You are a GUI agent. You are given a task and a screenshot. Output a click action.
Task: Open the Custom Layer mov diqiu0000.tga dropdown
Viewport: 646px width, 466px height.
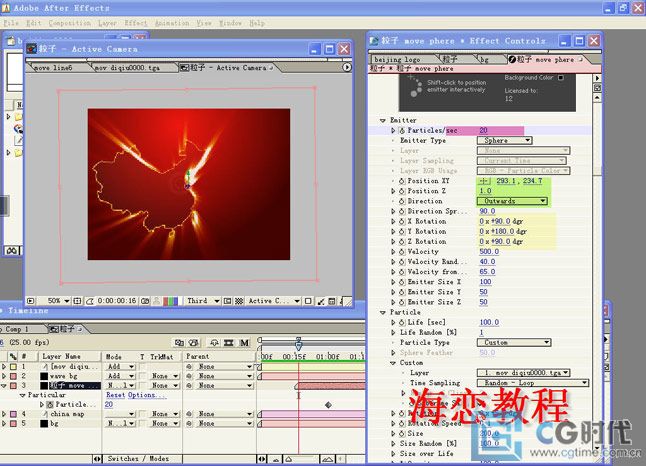[524, 372]
